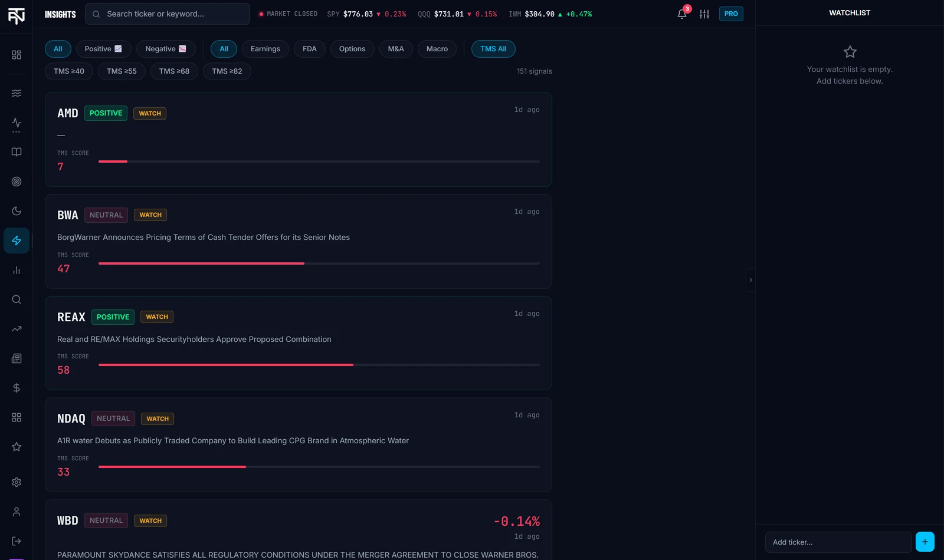Click the IWM $304.90 quote
The height and width of the screenshot is (560, 944).
550,14
